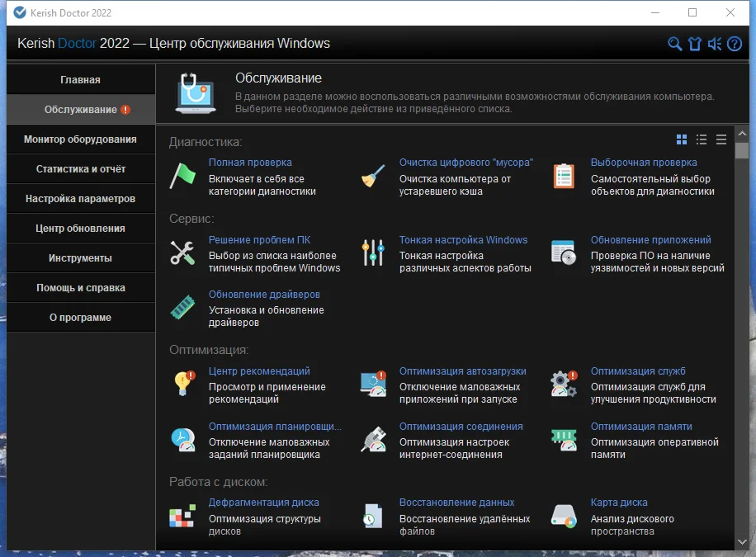756x557 pixels.
Task: Open Тонкая настройка Windows link
Action: coord(463,239)
